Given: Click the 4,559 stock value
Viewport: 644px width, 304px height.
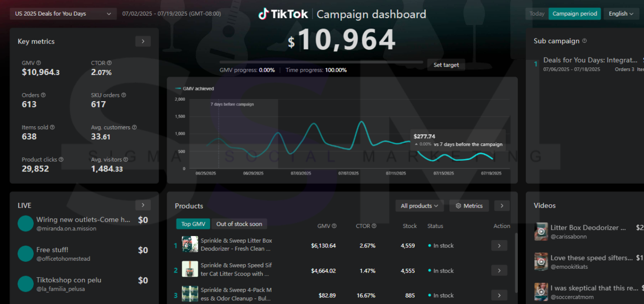Looking at the screenshot, I should tap(407, 246).
